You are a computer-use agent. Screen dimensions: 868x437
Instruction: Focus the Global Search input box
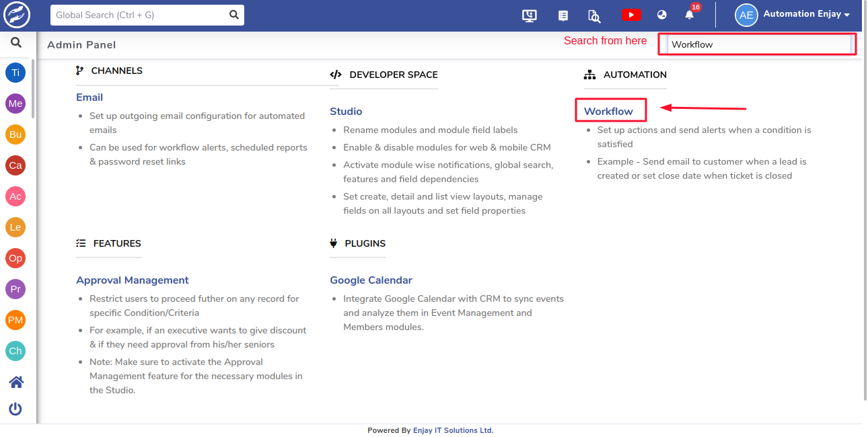(139, 15)
